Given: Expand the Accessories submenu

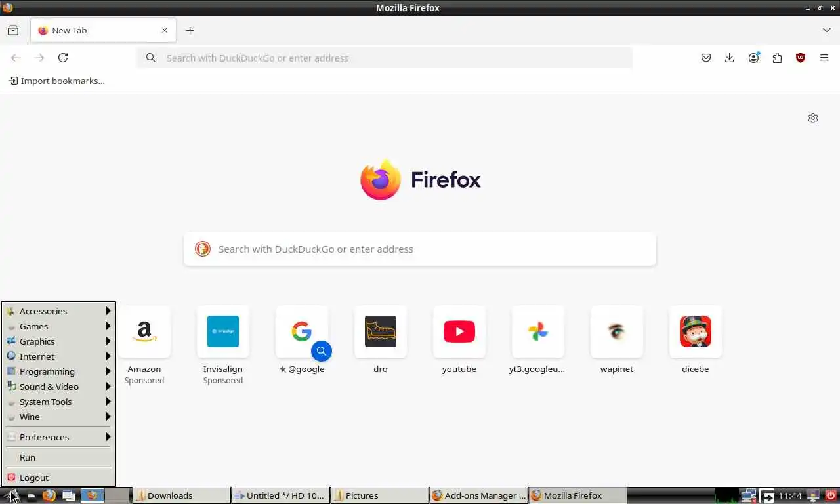Looking at the screenshot, I should (x=59, y=311).
